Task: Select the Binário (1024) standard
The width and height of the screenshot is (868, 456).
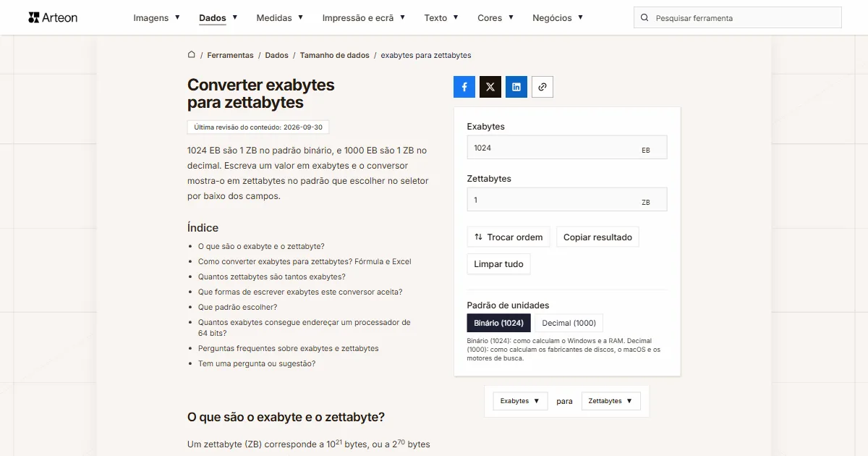Action: [499, 323]
